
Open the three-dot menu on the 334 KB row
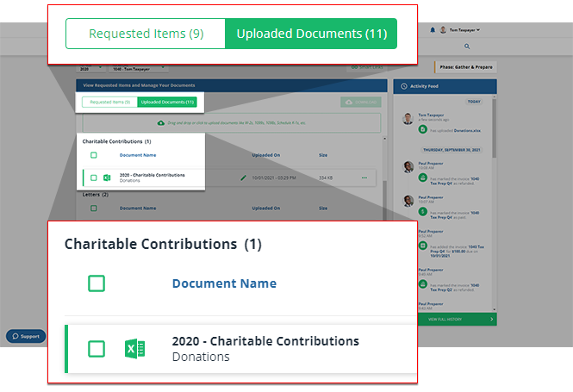click(364, 178)
